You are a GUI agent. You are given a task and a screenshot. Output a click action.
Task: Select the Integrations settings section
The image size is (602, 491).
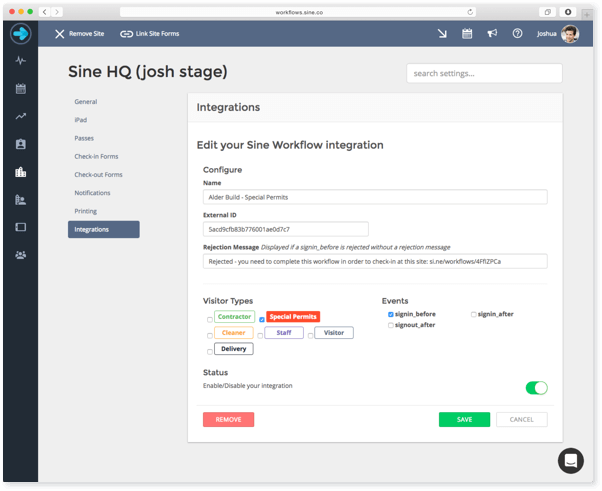click(x=104, y=230)
